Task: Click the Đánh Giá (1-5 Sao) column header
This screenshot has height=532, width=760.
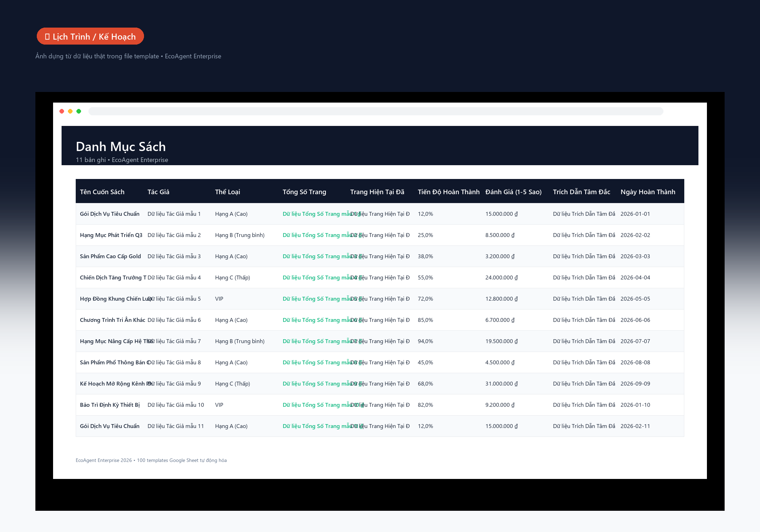Action: (513, 192)
